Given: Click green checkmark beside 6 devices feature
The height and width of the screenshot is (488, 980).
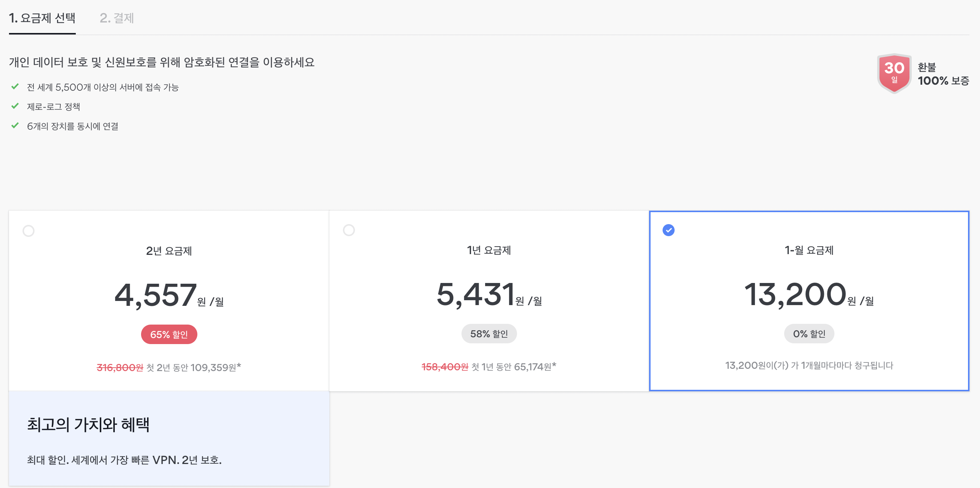Looking at the screenshot, I should tap(15, 126).
